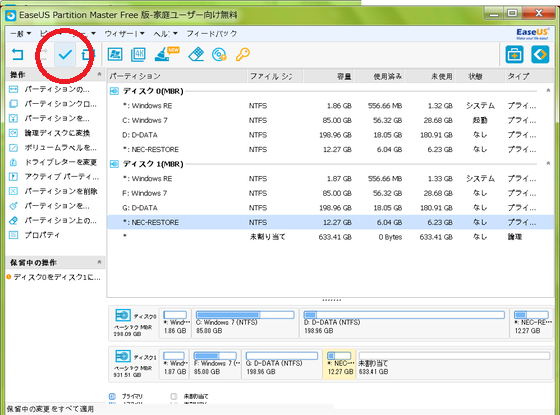This screenshot has height=415, width=560.
Task: Collapse the ディスク 0(MBR) group
Action: tap(548, 91)
